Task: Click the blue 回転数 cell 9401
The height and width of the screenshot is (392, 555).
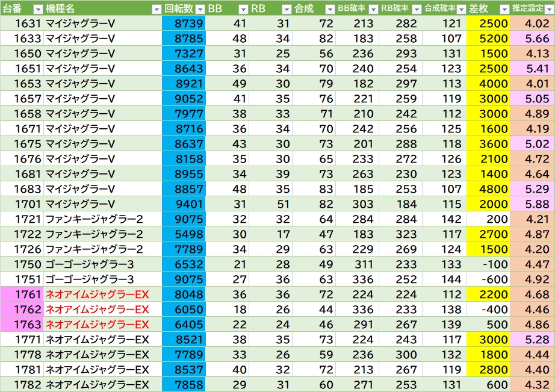Action: 184,204
